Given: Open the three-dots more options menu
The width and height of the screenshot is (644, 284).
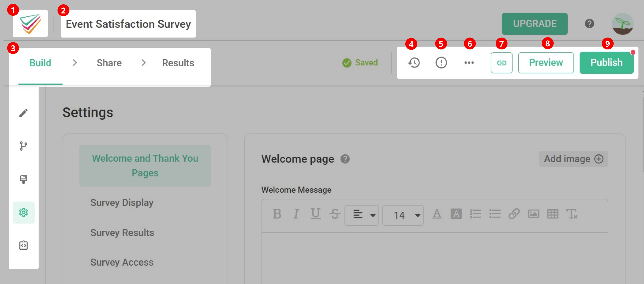Looking at the screenshot, I should pyautogui.click(x=469, y=63).
